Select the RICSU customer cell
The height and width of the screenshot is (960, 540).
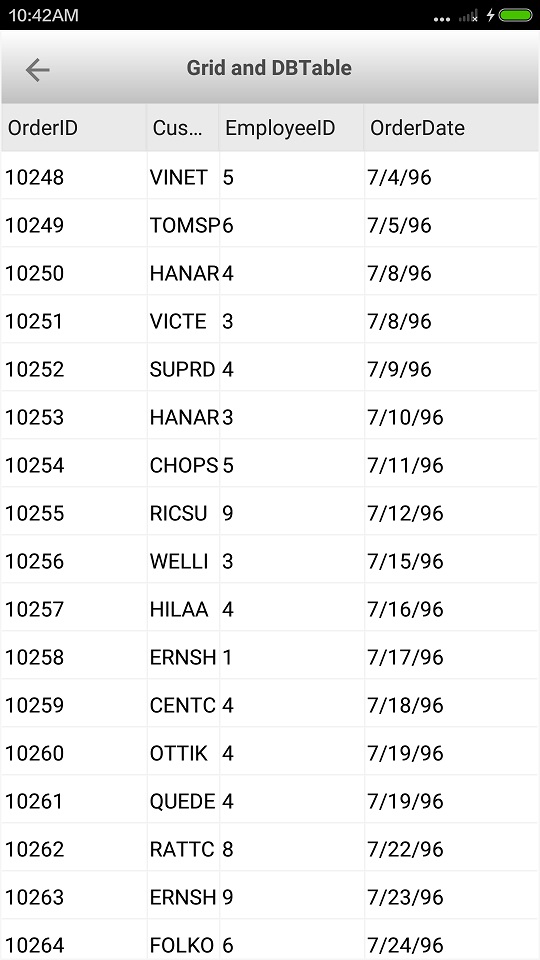[183, 513]
